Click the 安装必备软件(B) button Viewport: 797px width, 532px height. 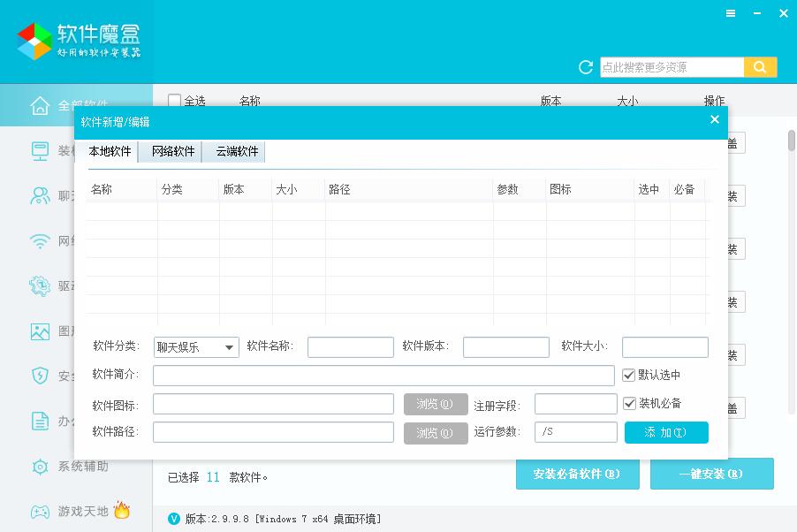point(577,474)
